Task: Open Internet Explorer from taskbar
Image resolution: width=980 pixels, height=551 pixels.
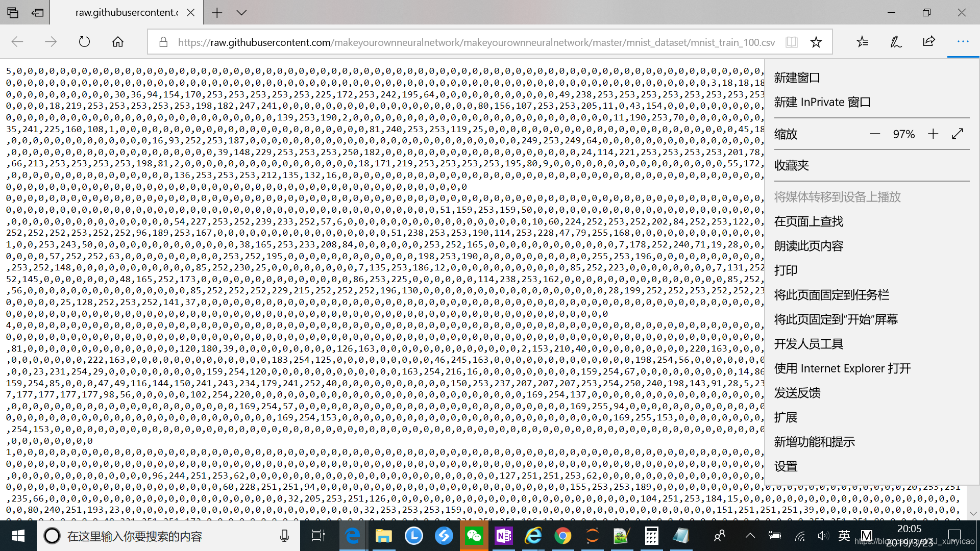Action: [x=533, y=536]
